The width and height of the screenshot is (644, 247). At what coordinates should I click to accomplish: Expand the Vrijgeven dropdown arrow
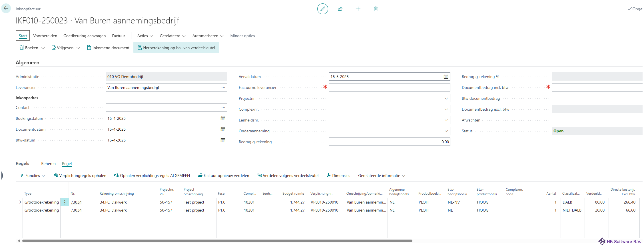tap(78, 48)
